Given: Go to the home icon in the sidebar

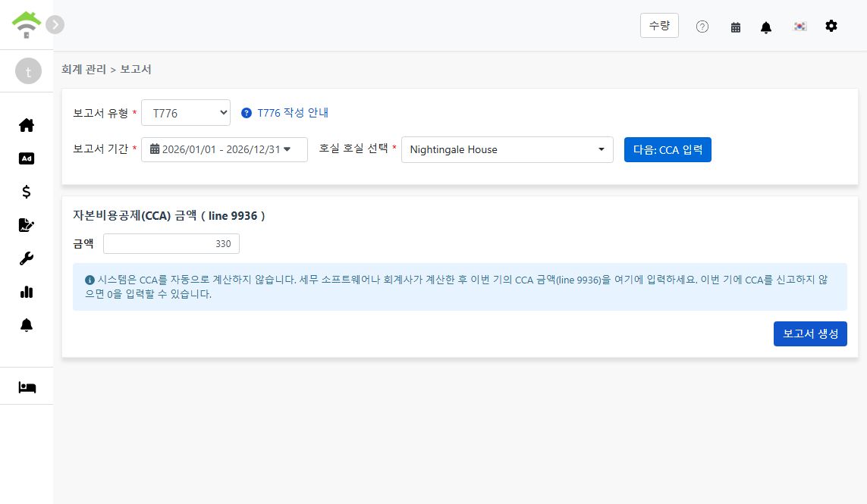Looking at the screenshot, I should 27,126.
